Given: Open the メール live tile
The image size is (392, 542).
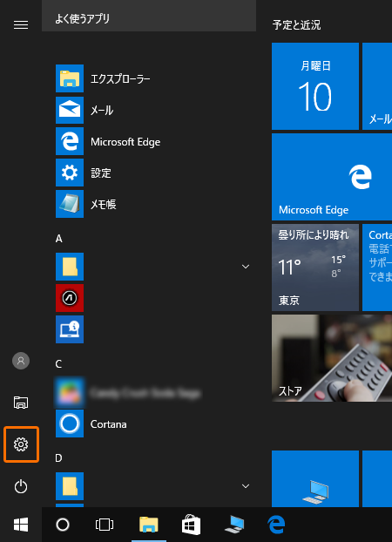Looking at the screenshot, I should pos(377,86).
